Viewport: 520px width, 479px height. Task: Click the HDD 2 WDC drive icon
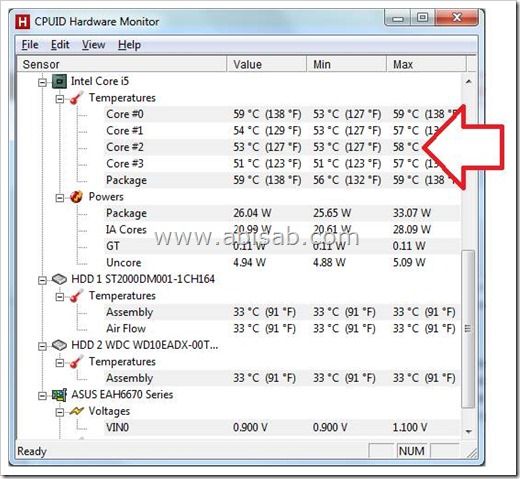click(x=60, y=345)
